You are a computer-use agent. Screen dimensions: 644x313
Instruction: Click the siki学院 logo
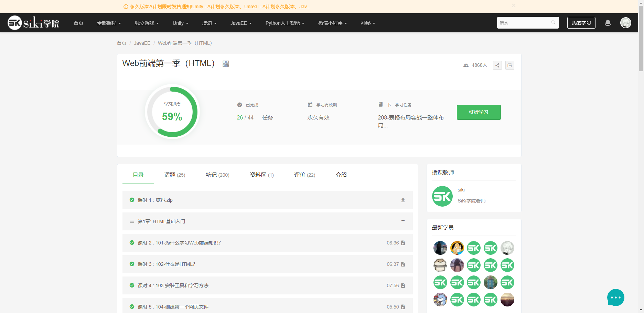pos(33,22)
